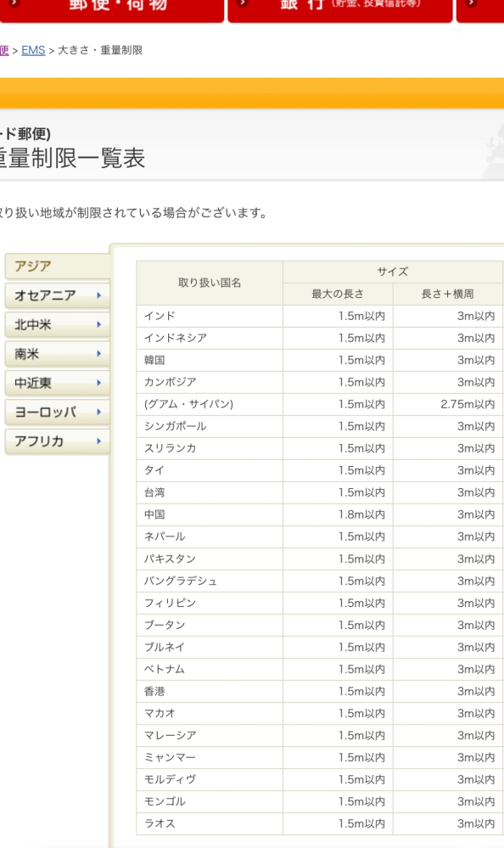Click the ラオス country cell
Viewport: 504px width, 848px height.
[x=210, y=824]
